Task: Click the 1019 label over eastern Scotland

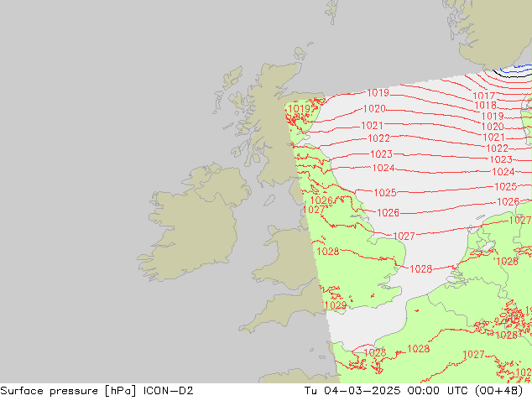Action: point(300,109)
